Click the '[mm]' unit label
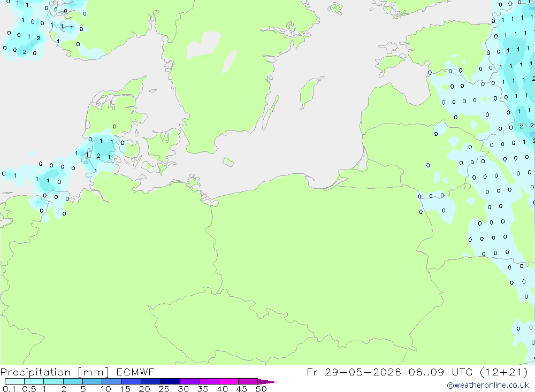 tap(94, 372)
